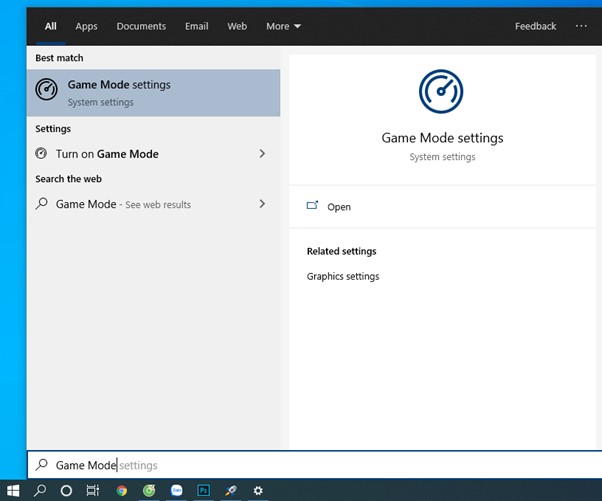The image size is (602, 501).
Task: Launch Google Chrome from taskbar
Action: (122, 490)
